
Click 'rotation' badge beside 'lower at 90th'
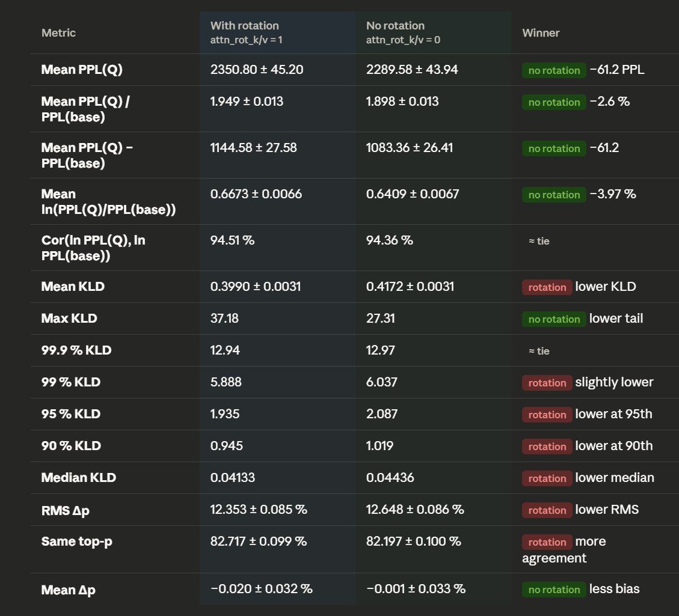(547, 447)
